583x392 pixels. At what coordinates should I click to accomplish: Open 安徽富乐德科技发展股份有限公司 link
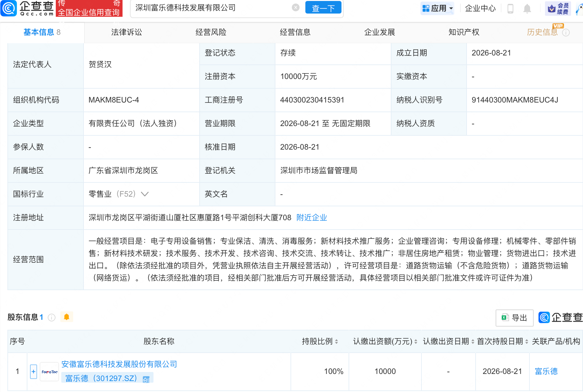pos(119,364)
